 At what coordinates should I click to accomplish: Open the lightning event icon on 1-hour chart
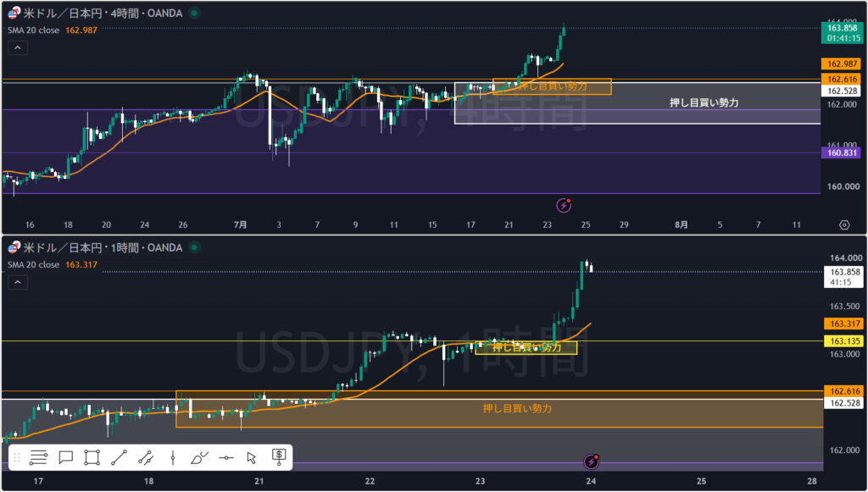pos(591,461)
